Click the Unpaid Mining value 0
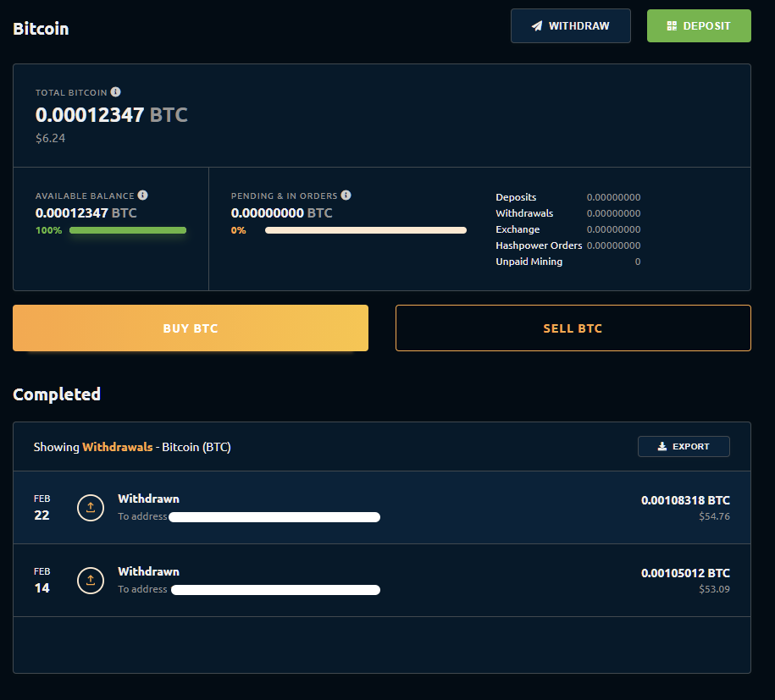This screenshot has width=775, height=700. [638, 262]
